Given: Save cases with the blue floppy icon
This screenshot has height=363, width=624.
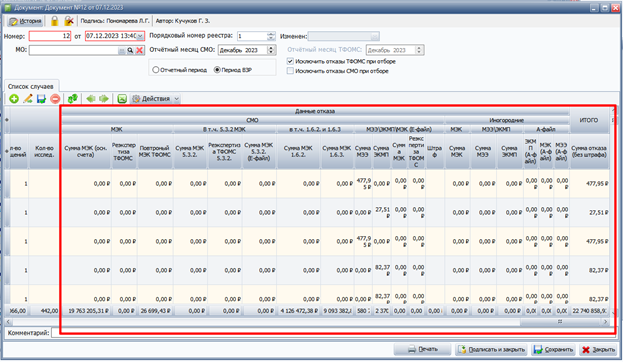Looking at the screenshot, I should tap(41, 99).
